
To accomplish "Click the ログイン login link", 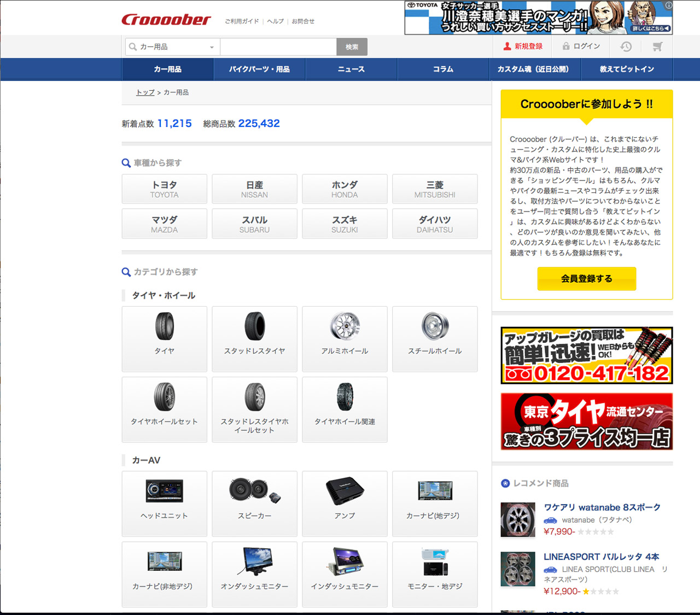I will tap(581, 46).
